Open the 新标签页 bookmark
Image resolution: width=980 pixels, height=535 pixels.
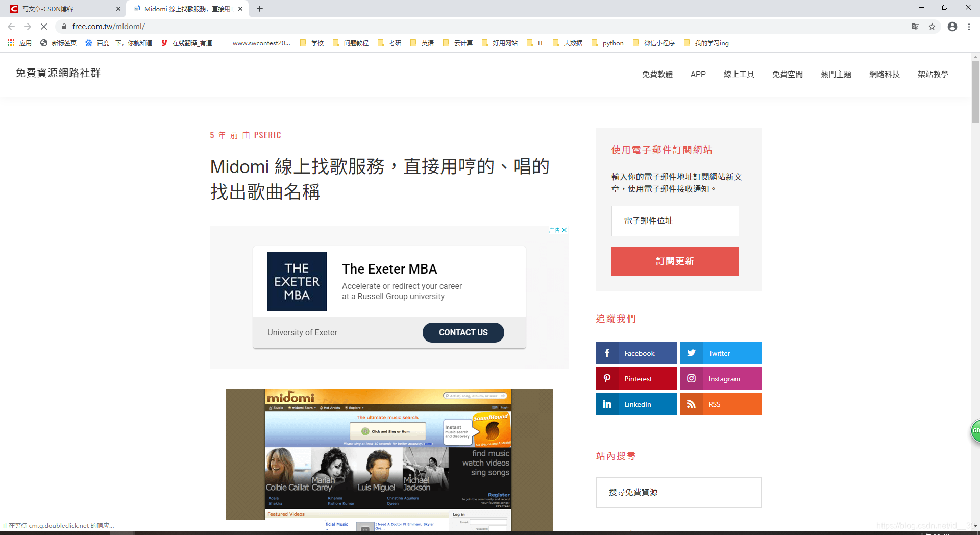coord(58,43)
